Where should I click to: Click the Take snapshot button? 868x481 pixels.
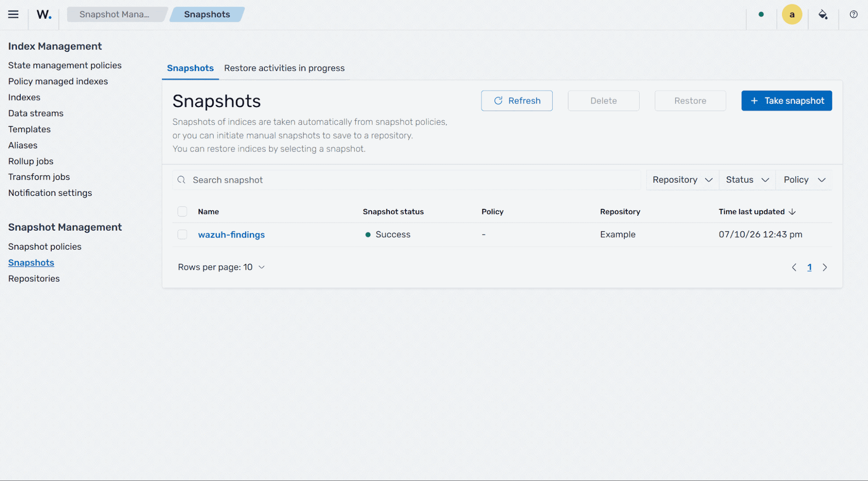tap(786, 101)
